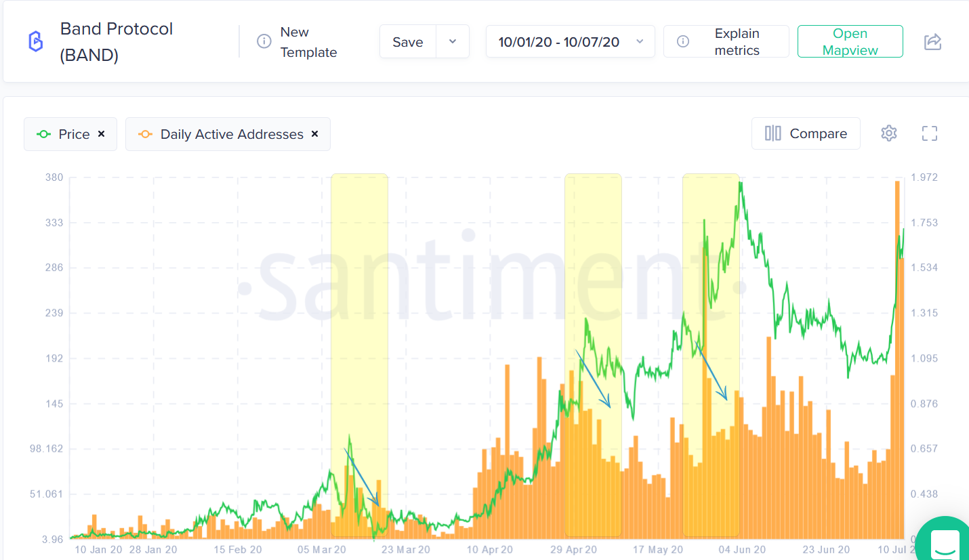Click the Save button
Viewport: 969px width, 560px height.
coord(408,41)
